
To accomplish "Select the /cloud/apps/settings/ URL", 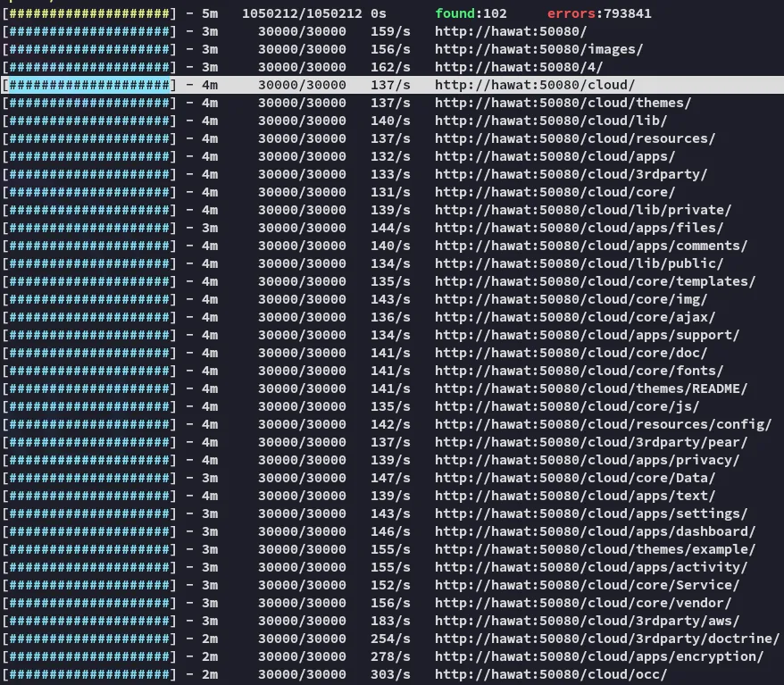I will pos(591,514).
